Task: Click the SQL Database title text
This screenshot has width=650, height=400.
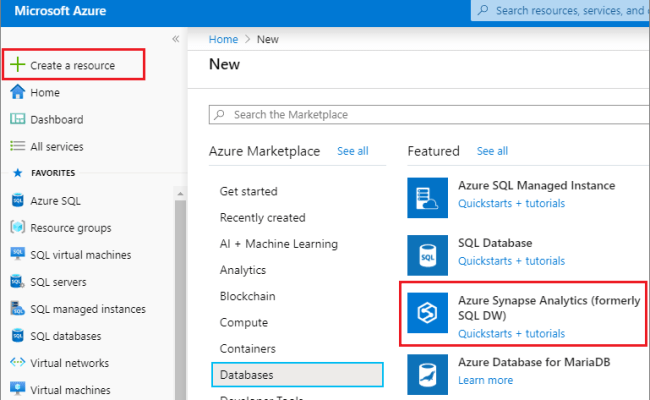Action: pyautogui.click(x=495, y=243)
